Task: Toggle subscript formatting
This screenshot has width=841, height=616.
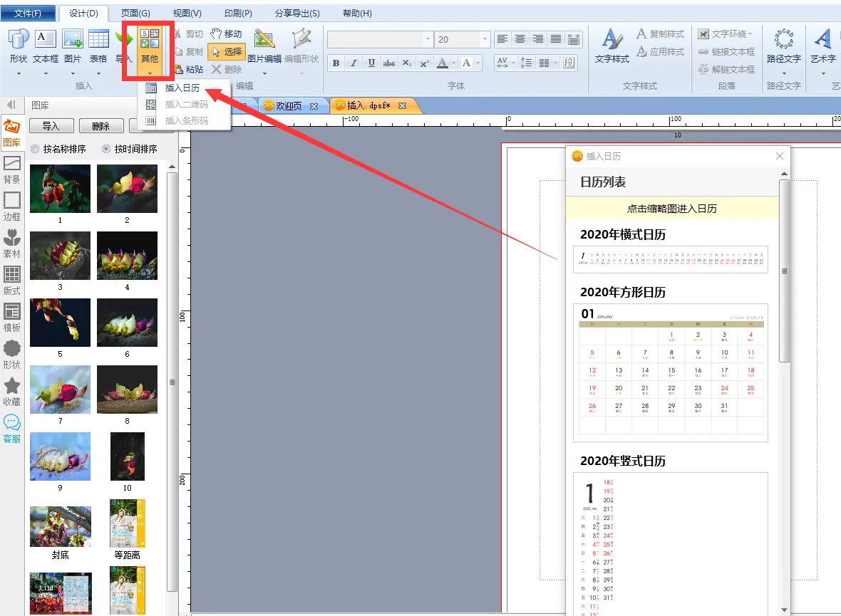Action: pyautogui.click(x=406, y=63)
